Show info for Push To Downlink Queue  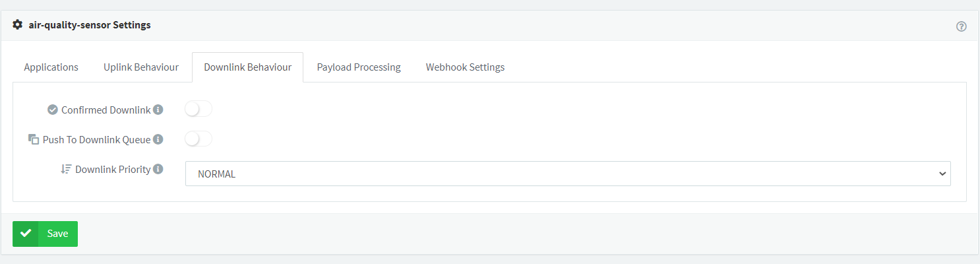coord(158,139)
